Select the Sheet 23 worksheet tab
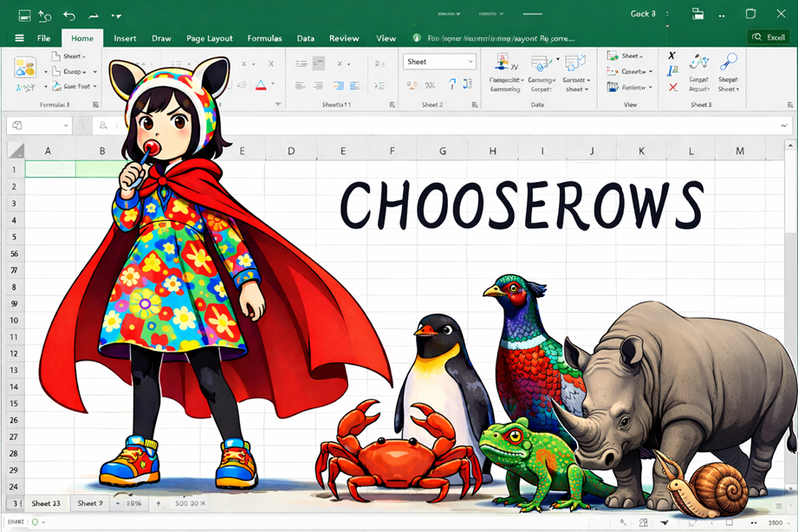 point(46,503)
